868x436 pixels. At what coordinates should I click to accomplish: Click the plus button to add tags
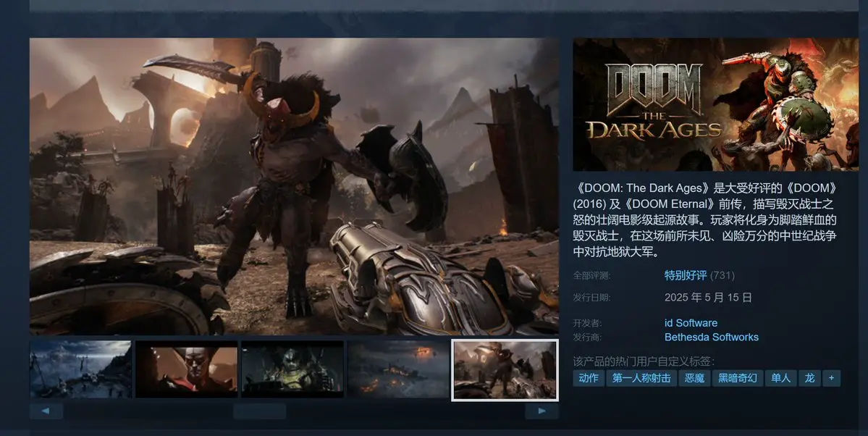[831, 378]
